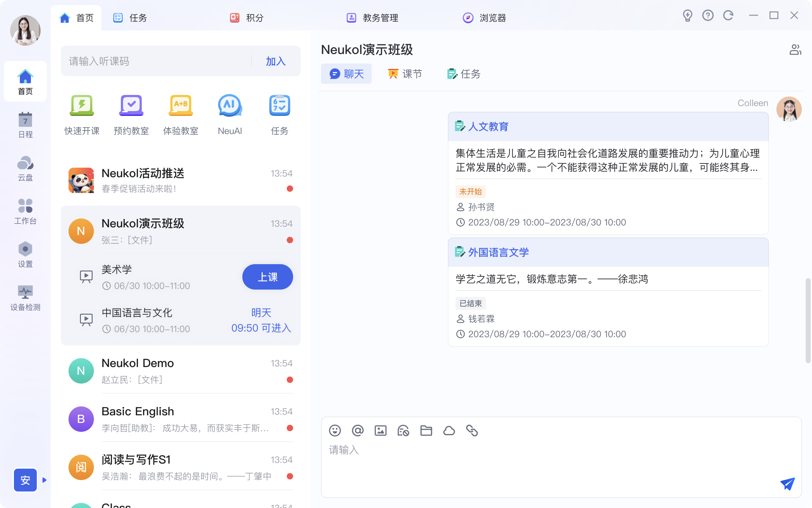Click teacher name 钱若霖
This screenshot has height=508, width=812.
(x=481, y=319)
